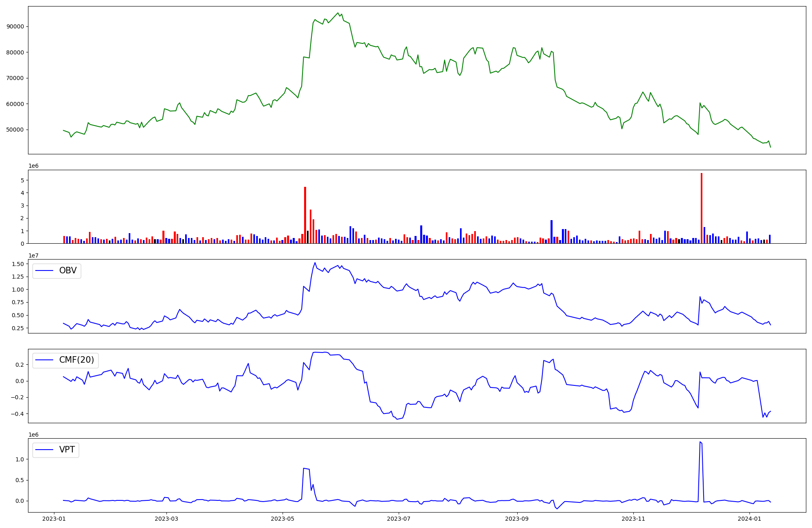Click the 50000 price axis tick label
Screen dimensions: 812x528
(15, 130)
